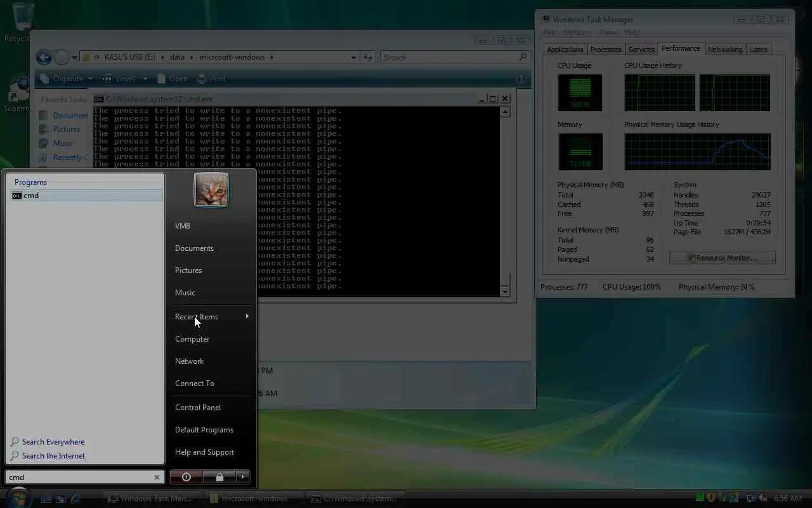The height and width of the screenshot is (508, 812).
Task: Click the volume speaker tray icon
Action: [x=763, y=498]
